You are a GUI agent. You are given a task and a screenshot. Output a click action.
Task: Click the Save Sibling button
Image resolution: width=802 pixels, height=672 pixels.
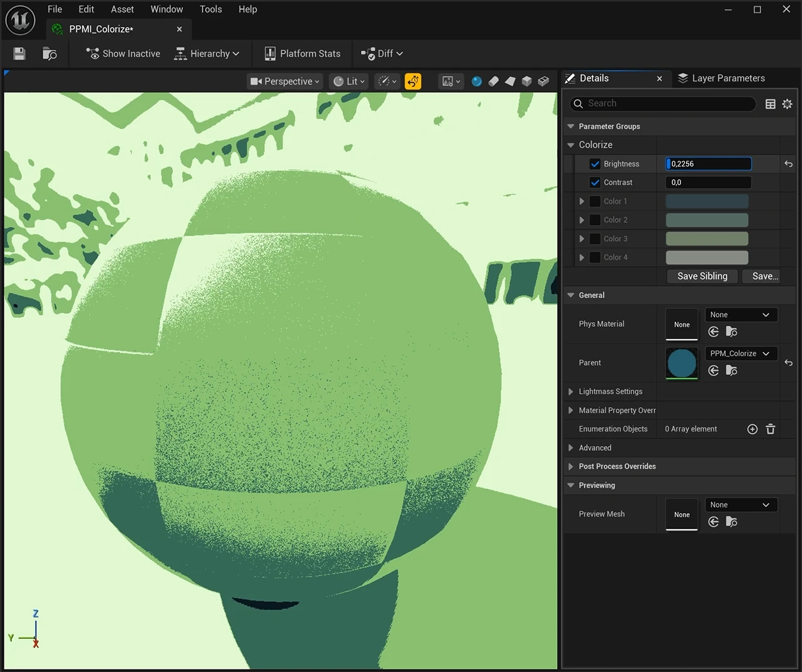coord(702,276)
